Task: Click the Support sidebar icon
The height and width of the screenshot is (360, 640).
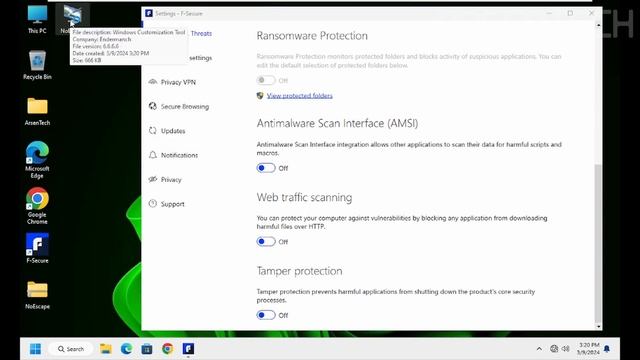Action: pos(153,203)
